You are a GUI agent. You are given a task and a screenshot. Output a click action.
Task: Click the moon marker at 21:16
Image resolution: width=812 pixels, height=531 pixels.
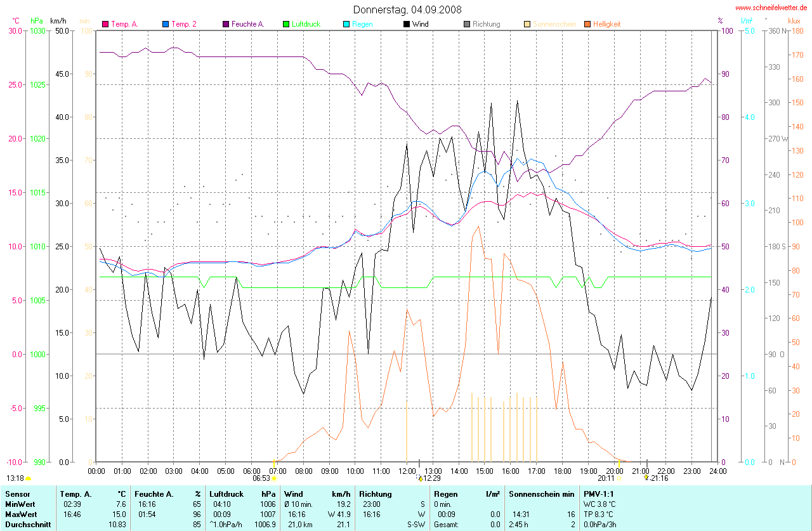tap(646, 478)
